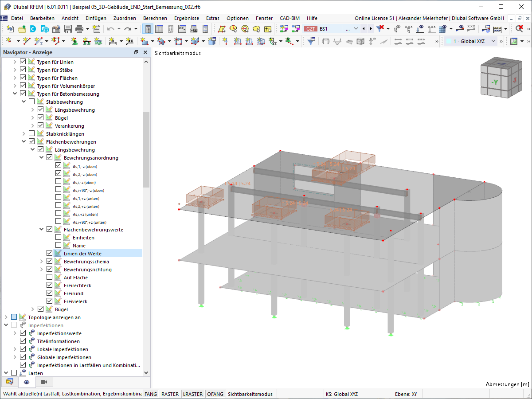532x399 pixels.
Task: Click the New Dimension icon
Action: click(x=113, y=41)
